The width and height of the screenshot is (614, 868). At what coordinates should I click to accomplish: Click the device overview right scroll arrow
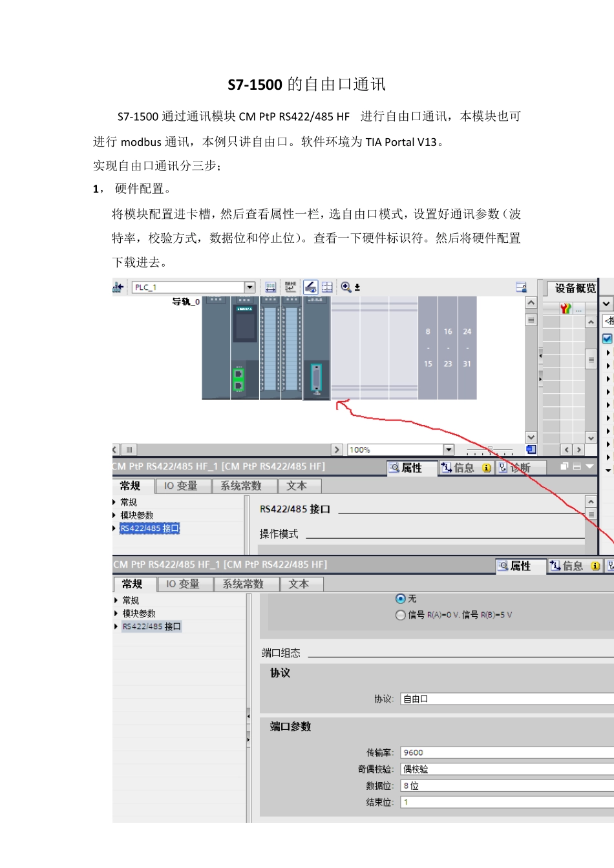point(578,449)
